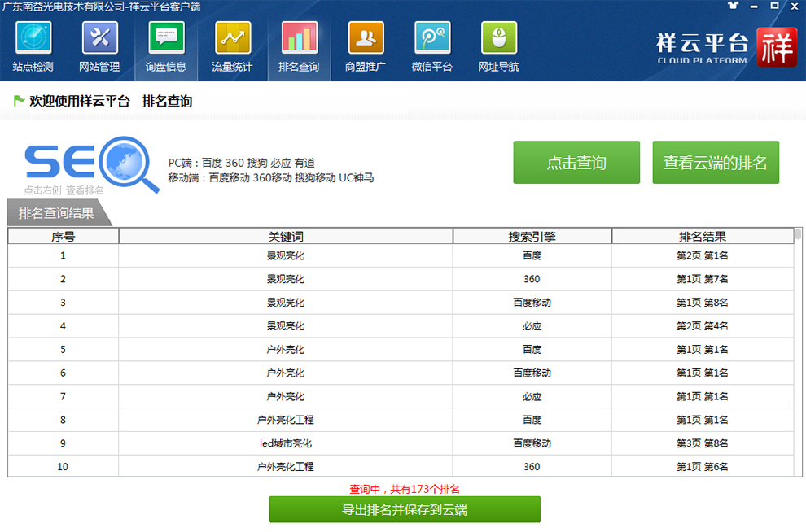Click 导出排名并保存到云端 button
This screenshot has width=806, height=532.
405,510
